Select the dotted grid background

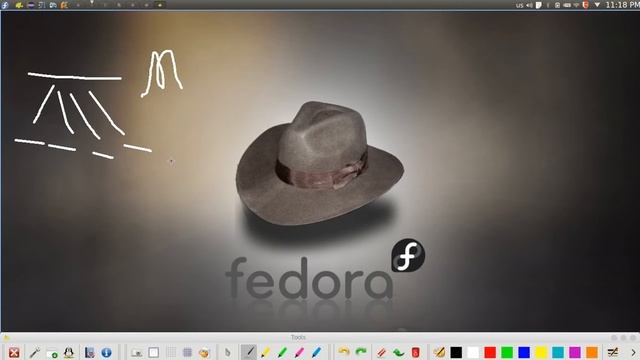[171, 352]
